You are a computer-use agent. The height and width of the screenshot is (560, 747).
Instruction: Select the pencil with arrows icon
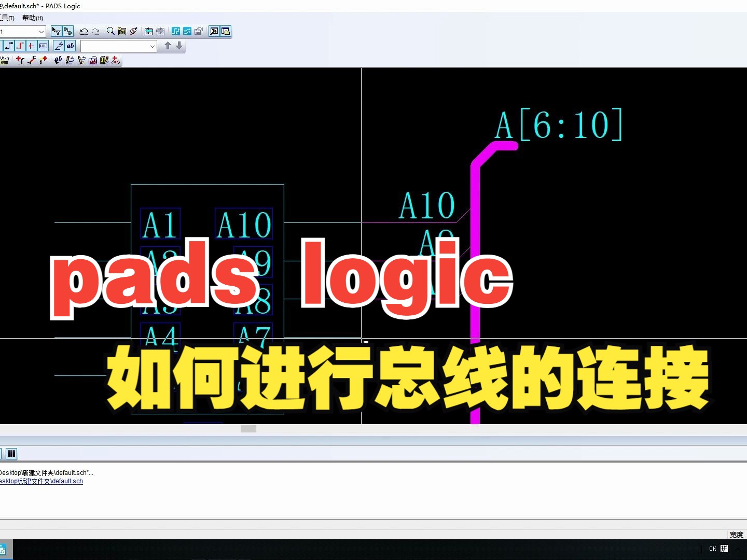[81, 61]
